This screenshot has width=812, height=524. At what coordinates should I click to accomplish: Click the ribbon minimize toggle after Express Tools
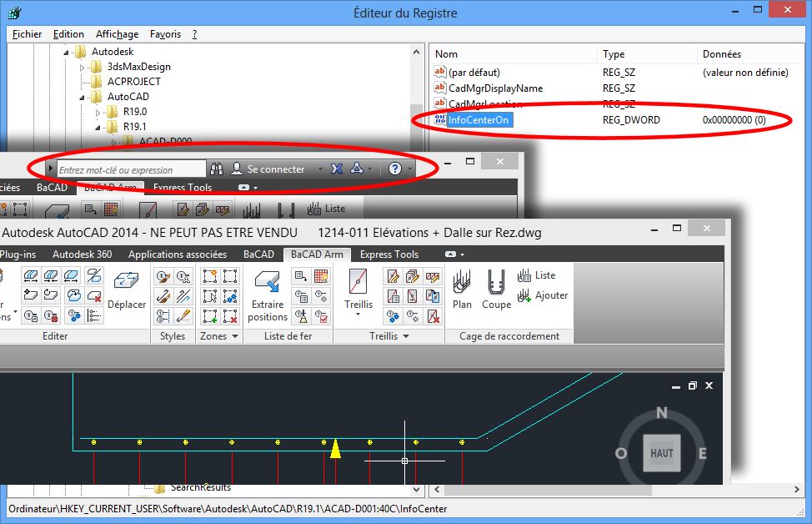pyautogui.click(x=450, y=254)
